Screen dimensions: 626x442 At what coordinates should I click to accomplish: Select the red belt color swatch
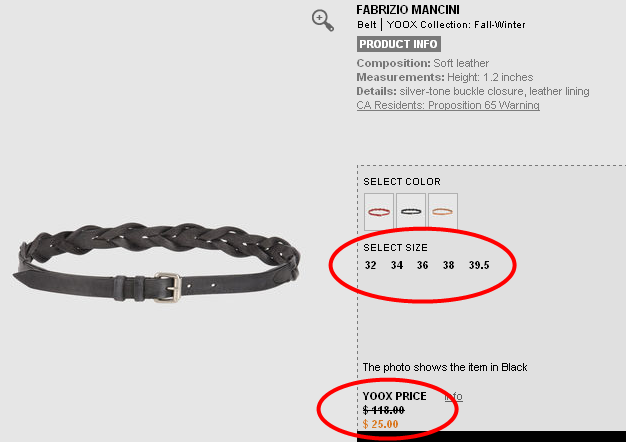click(379, 212)
